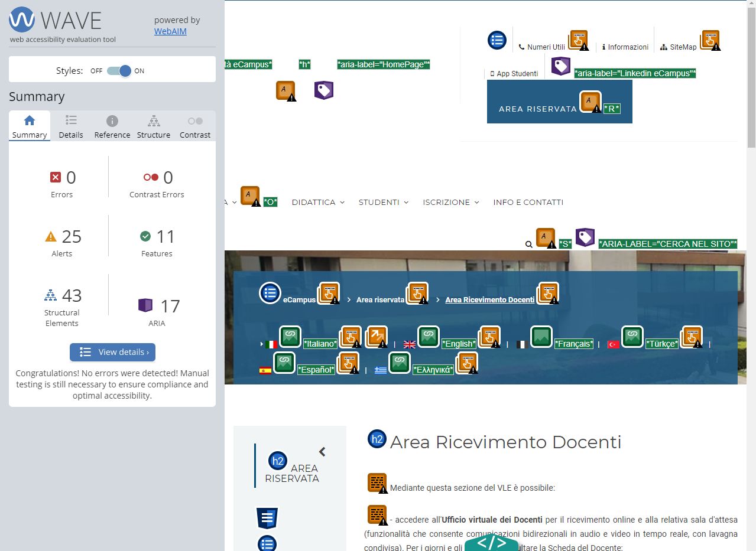The height and width of the screenshot is (551, 756).
Task: Click the nav element icon in sidebar
Action: pos(267,518)
